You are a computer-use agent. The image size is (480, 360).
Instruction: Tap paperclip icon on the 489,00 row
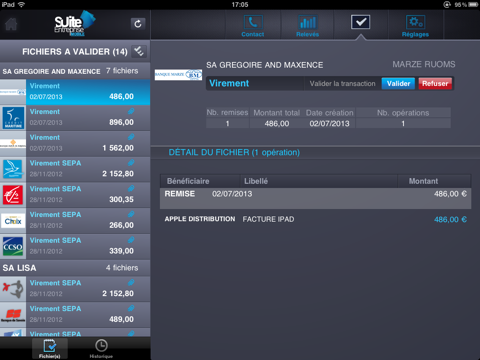pos(131,308)
